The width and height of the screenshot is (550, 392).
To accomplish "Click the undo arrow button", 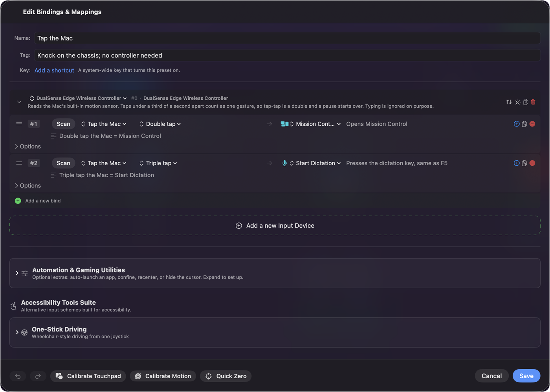I will pyautogui.click(x=18, y=376).
